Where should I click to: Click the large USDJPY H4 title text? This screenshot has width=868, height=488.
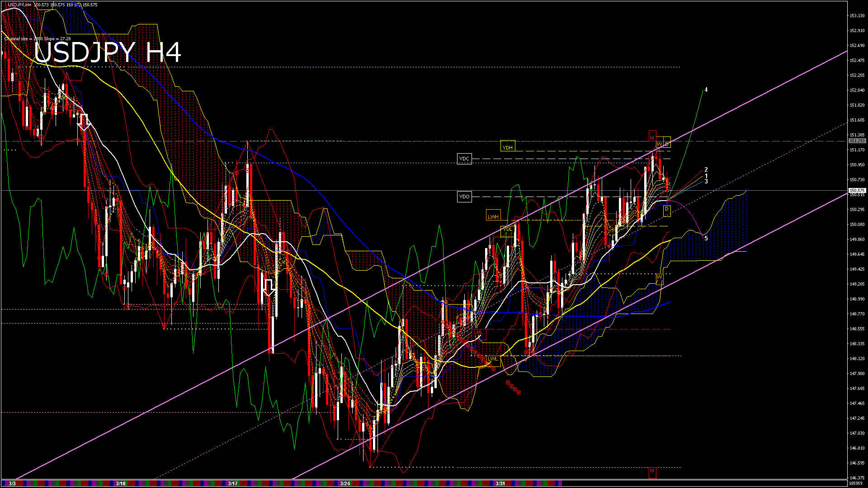tap(108, 52)
